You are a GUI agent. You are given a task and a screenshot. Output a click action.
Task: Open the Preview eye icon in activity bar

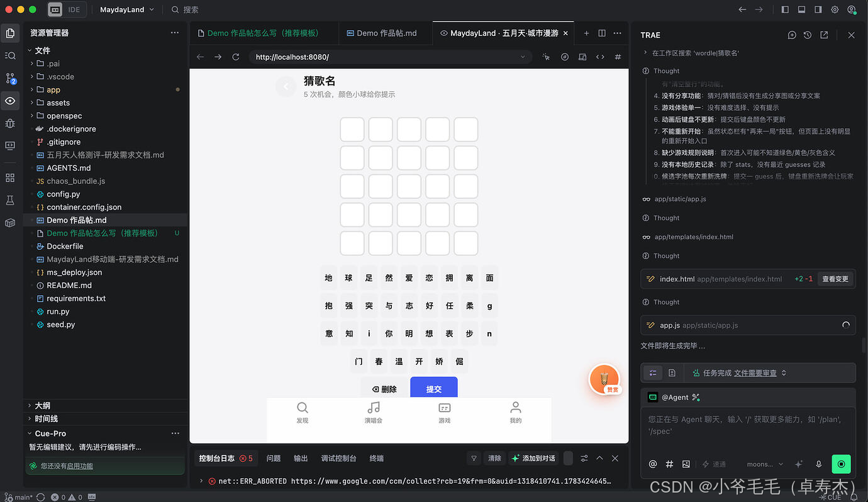(10, 101)
